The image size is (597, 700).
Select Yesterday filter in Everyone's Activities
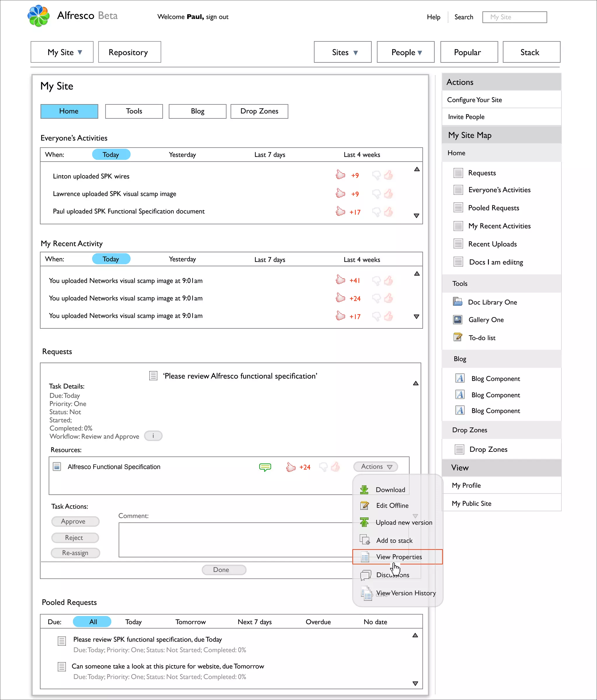[182, 155]
